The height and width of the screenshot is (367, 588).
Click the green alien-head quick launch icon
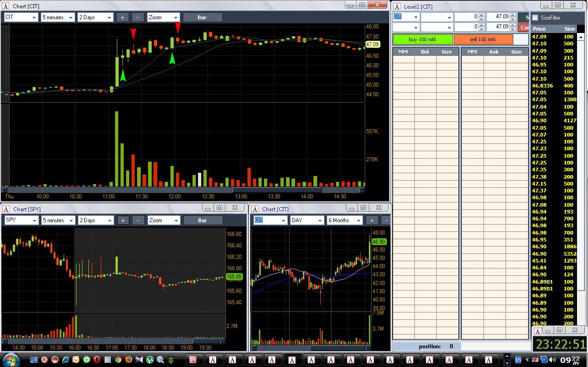[171, 360]
